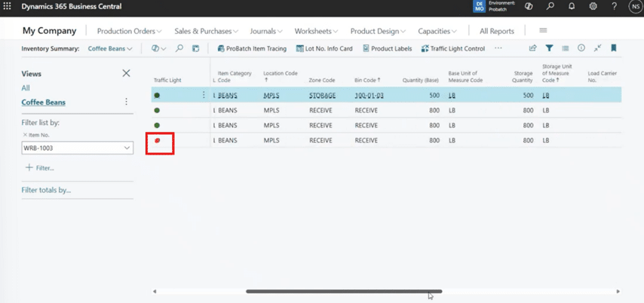This screenshot has height=303, width=644.
Task: Click STORAGE zone code cell
Action: coord(323,95)
